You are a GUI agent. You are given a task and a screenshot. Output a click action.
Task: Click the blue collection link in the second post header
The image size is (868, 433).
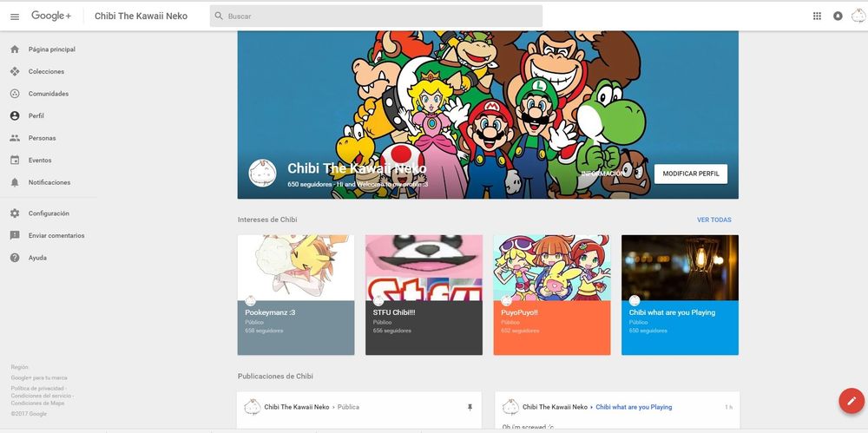click(x=634, y=407)
